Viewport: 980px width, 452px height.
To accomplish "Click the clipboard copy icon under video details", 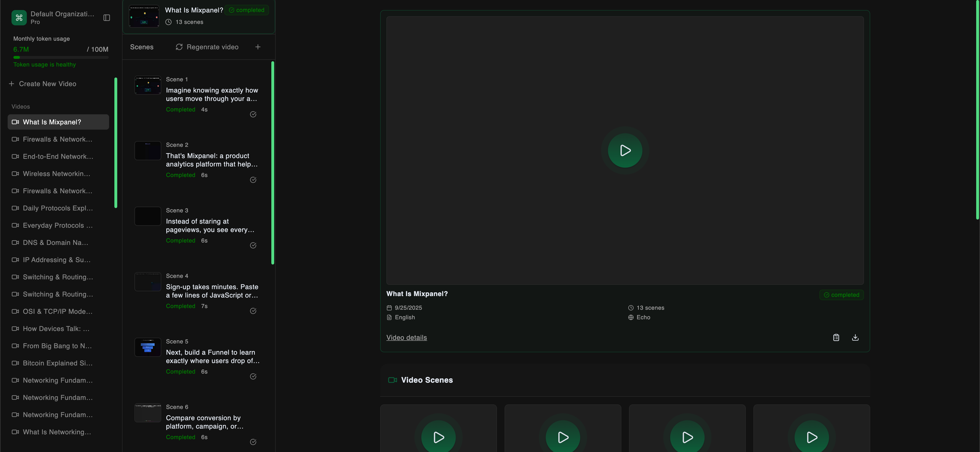I will click(x=836, y=337).
